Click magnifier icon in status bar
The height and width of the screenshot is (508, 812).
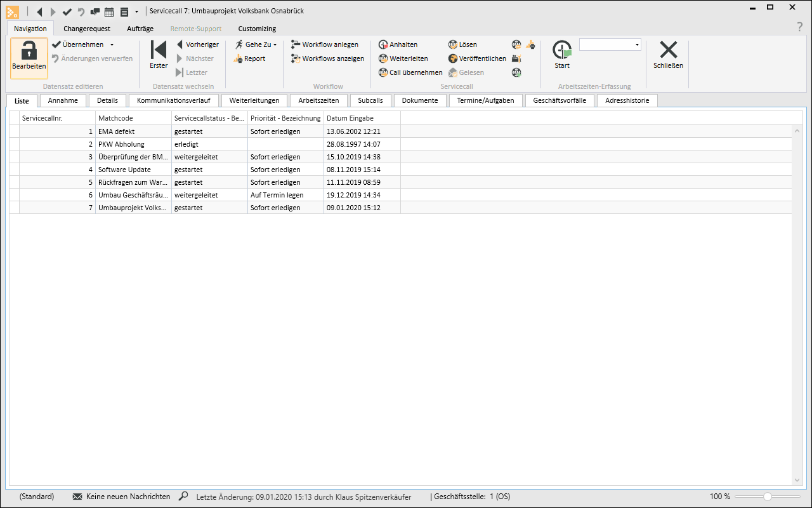point(183,497)
